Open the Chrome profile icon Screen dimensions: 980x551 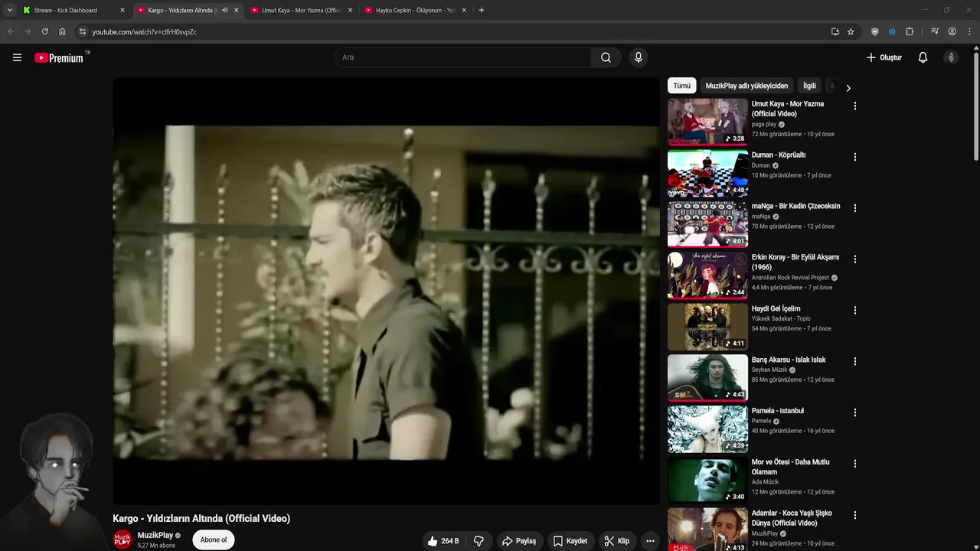[x=952, y=31]
